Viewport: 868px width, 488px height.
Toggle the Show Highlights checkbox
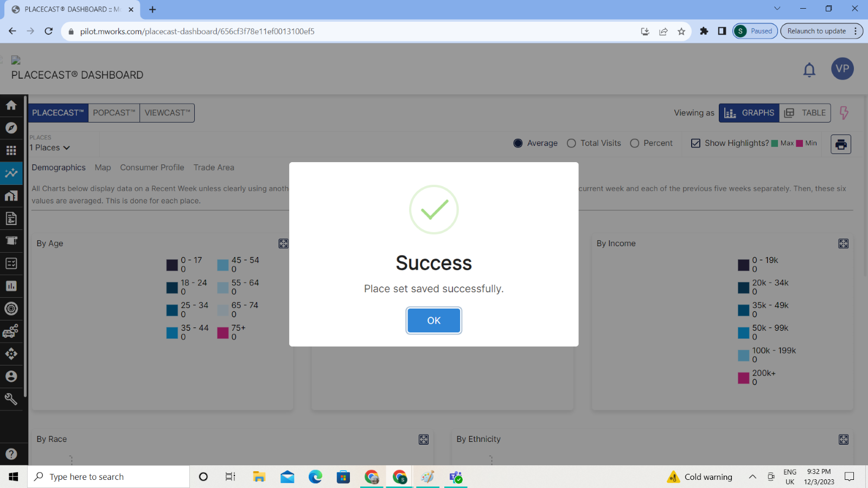[x=695, y=143]
